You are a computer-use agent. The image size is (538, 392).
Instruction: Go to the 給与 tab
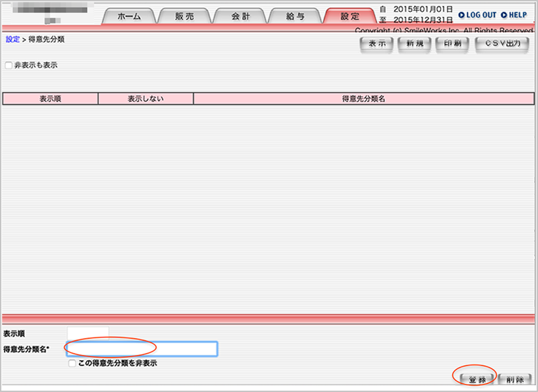click(x=295, y=16)
